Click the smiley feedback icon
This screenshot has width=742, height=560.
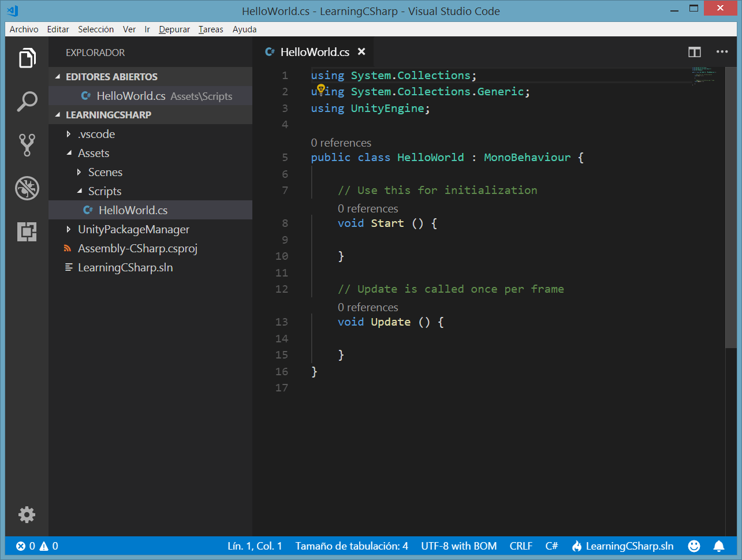pyautogui.click(x=694, y=546)
